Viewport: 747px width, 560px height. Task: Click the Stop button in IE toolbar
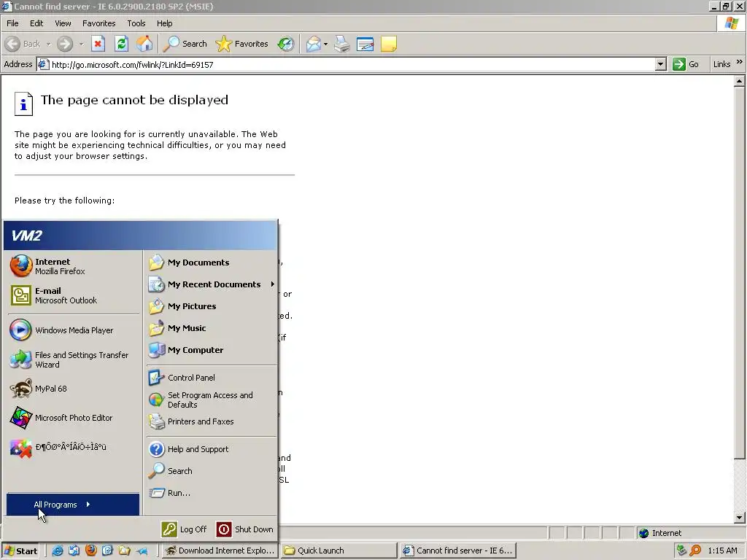tap(98, 44)
